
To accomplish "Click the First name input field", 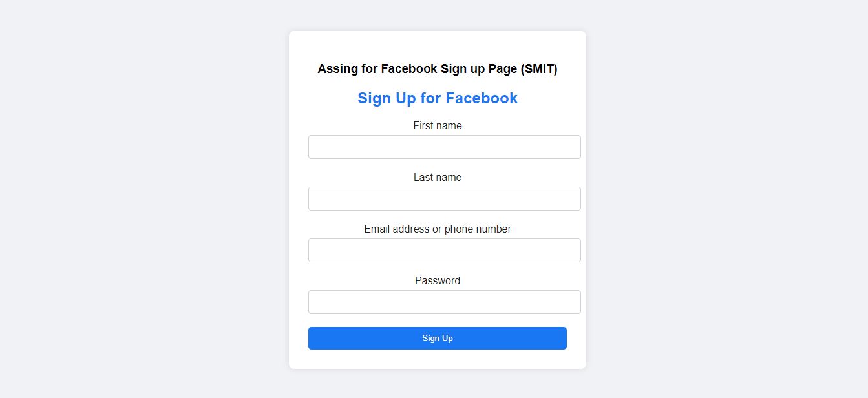I will [x=445, y=147].
